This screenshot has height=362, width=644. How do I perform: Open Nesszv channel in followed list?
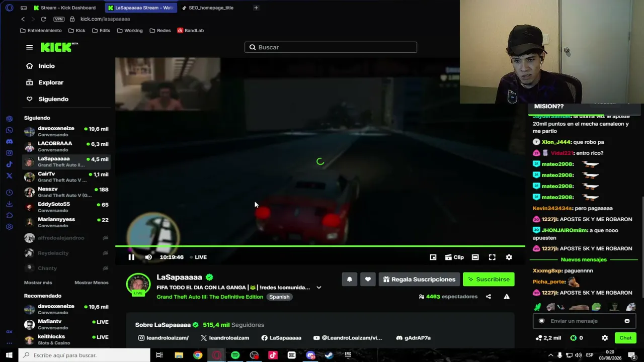(66, 192)
